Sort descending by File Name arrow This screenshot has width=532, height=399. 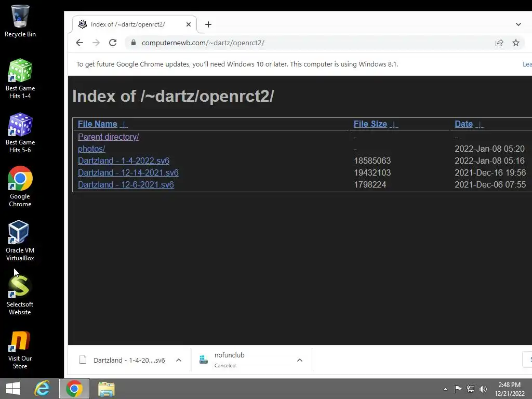[124, 125]
